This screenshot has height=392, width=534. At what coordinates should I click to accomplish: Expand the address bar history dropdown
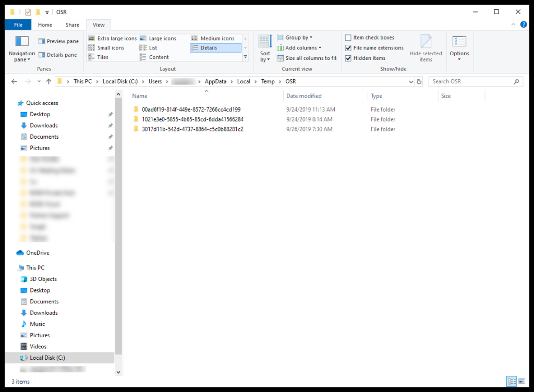411,82
